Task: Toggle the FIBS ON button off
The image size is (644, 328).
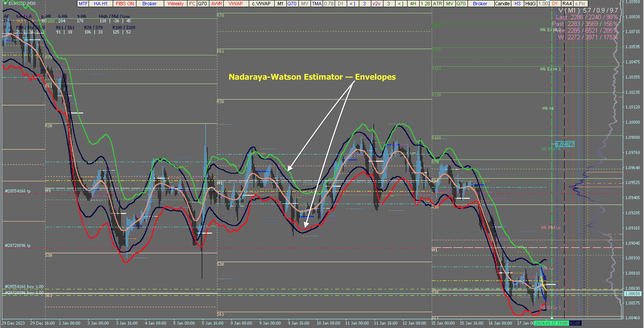Action: pos(125,4)
